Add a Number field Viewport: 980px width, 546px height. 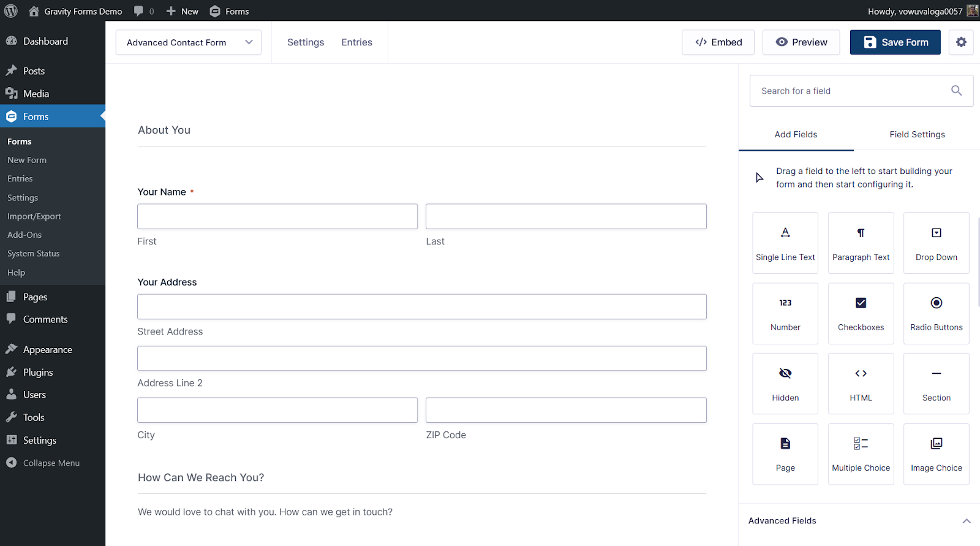pyautogui.click(x=785, y=313)
